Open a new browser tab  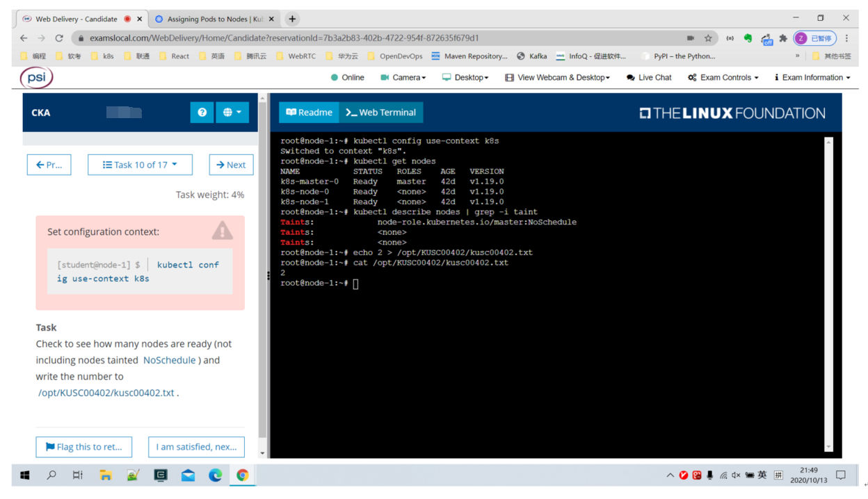[x=292, y=19]
